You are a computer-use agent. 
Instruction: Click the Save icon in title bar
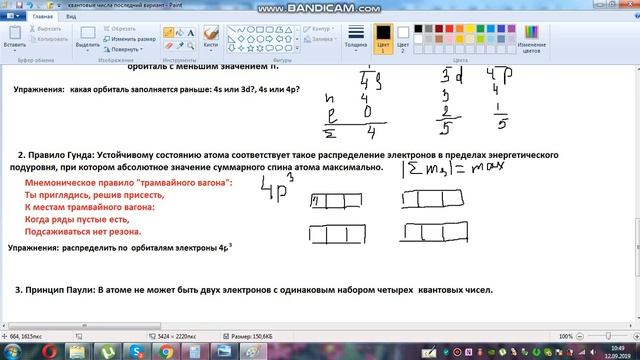(x=19, y=5)
